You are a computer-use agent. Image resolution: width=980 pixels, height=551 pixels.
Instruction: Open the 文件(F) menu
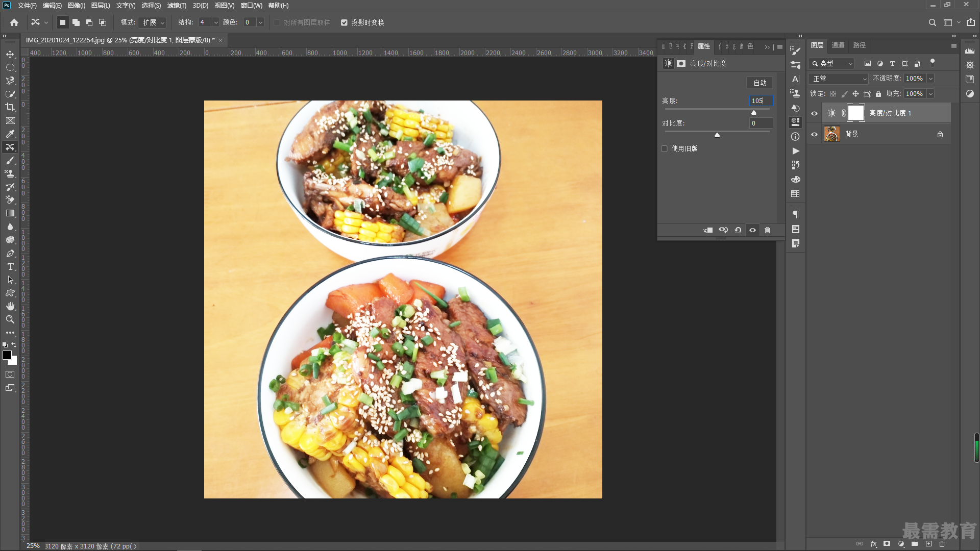tap(27, 5)
